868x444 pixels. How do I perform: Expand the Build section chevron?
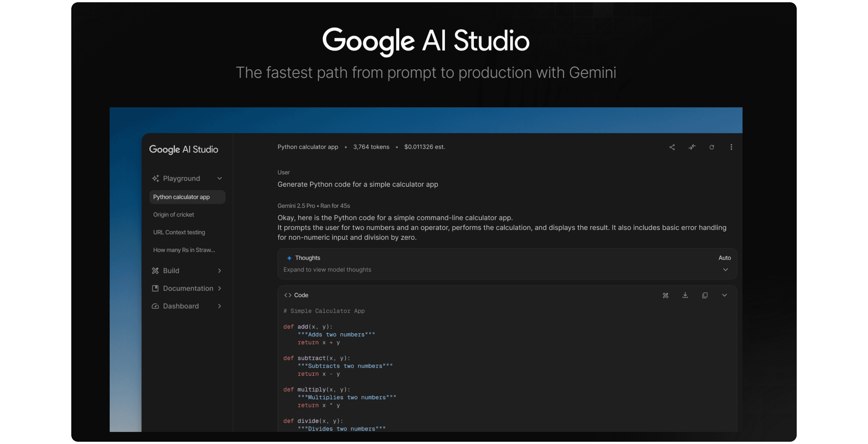point(220,271)
